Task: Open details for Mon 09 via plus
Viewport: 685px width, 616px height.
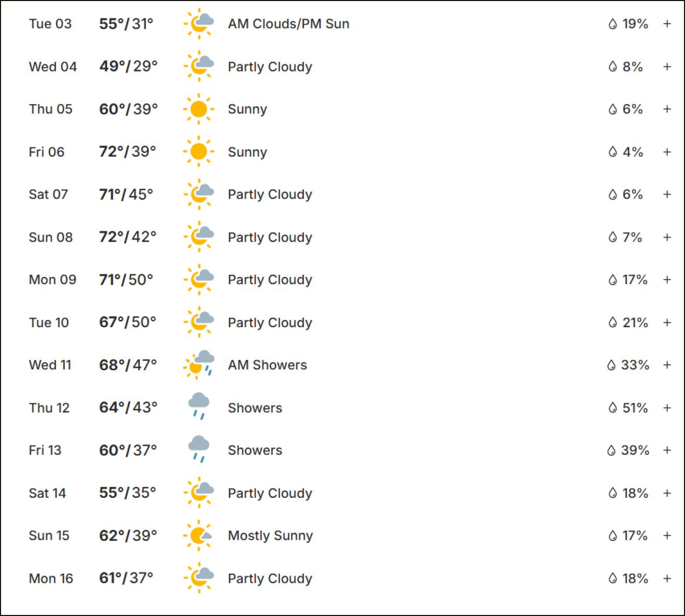Action: [667, 279]
